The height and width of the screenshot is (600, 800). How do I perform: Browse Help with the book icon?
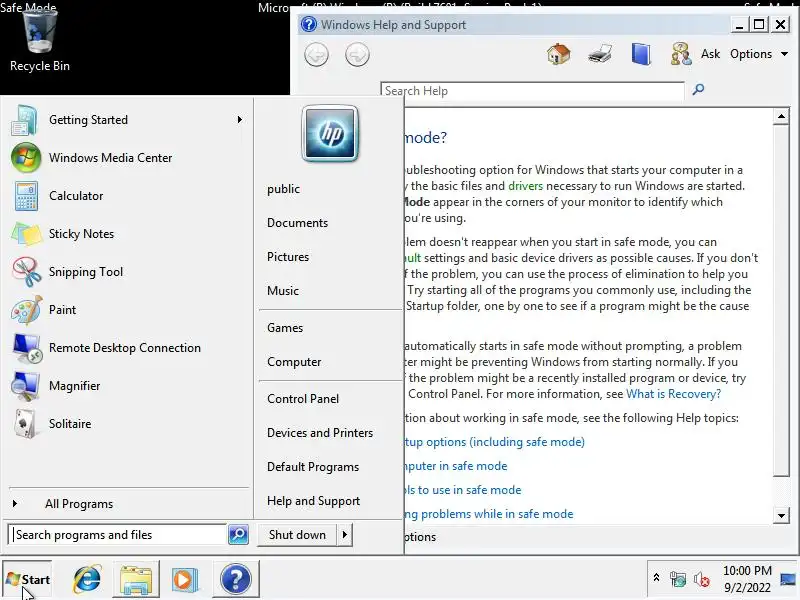coord(641,54)
